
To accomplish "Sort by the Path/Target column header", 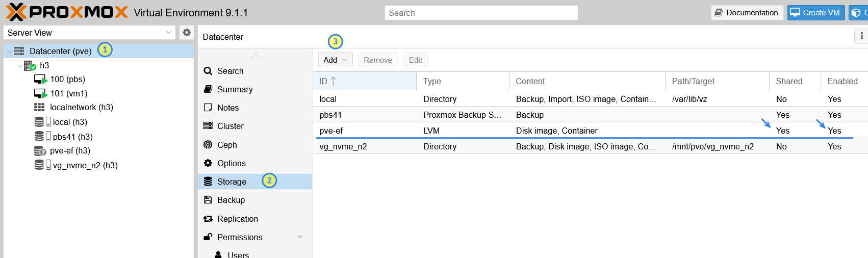I will 718,81.
